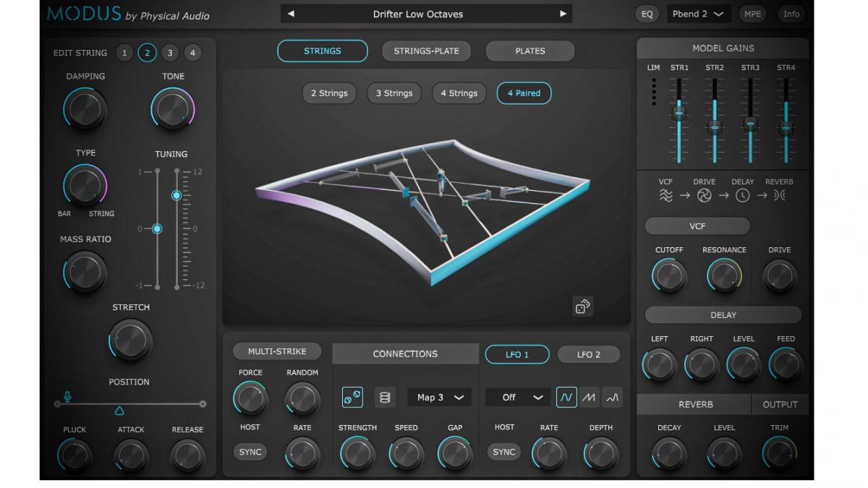This screenshot has width=868, height=488.
Task: Click the Tone knob
Action: 173,109
